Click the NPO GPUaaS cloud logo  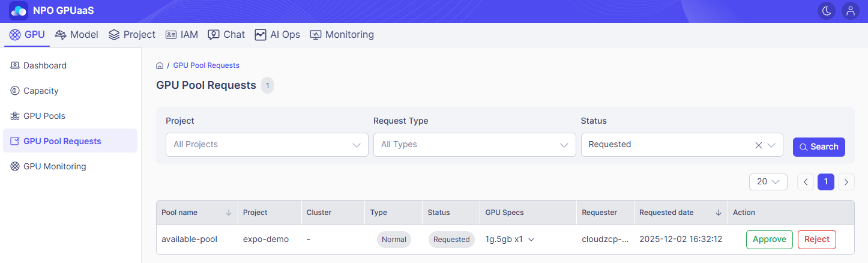coord(19,11)
